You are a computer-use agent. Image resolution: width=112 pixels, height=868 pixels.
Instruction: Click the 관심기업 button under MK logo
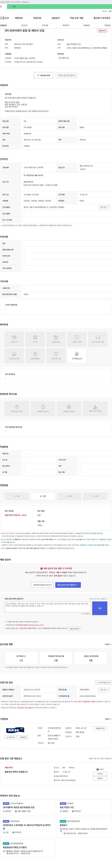10,737
